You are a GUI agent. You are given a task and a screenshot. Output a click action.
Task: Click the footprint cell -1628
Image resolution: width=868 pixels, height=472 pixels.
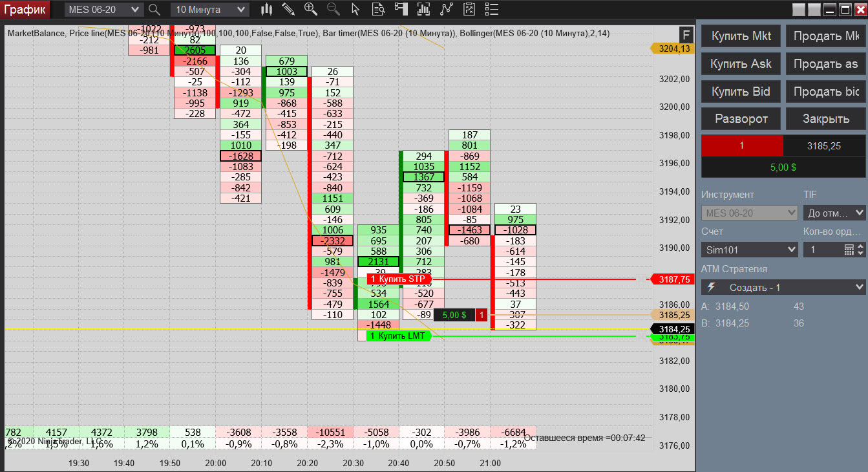tap(241, 156)
